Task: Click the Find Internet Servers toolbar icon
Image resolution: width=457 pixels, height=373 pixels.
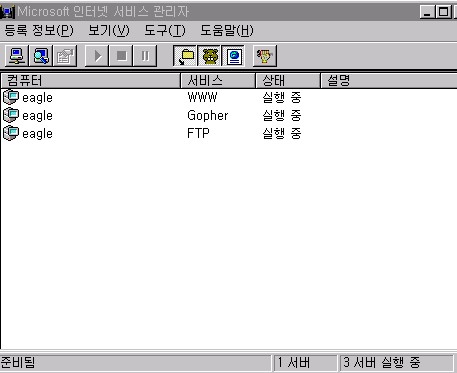Action: coord(41,56)
